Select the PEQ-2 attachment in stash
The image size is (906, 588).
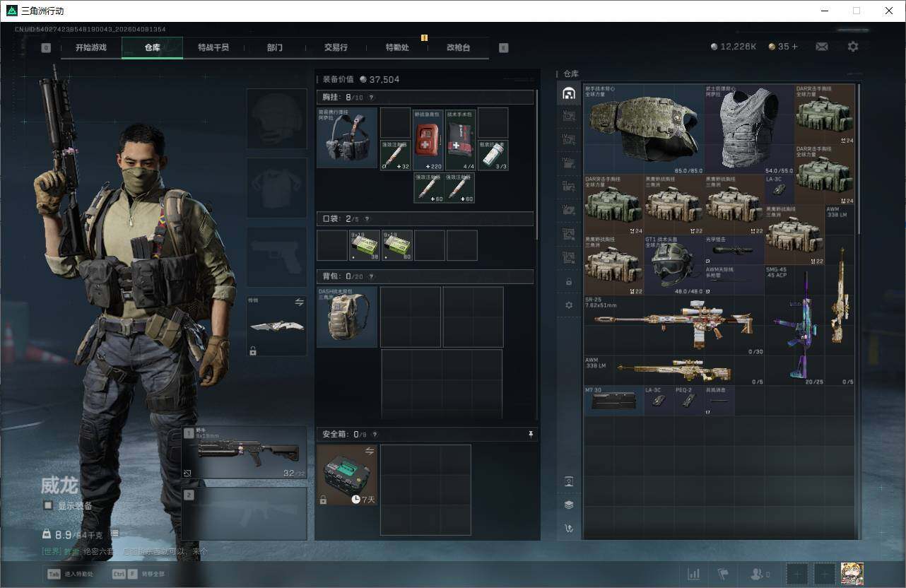point(689,401)
